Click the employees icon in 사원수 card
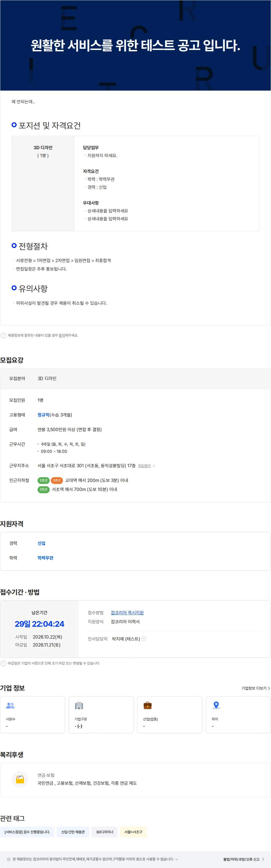271x868 pixels. (11, 705)
